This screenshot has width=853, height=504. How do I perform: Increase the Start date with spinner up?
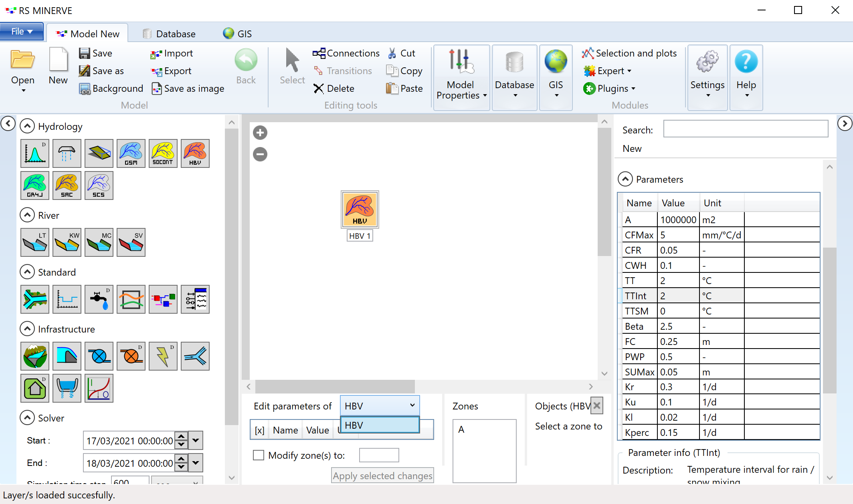(x=182, y=436)
